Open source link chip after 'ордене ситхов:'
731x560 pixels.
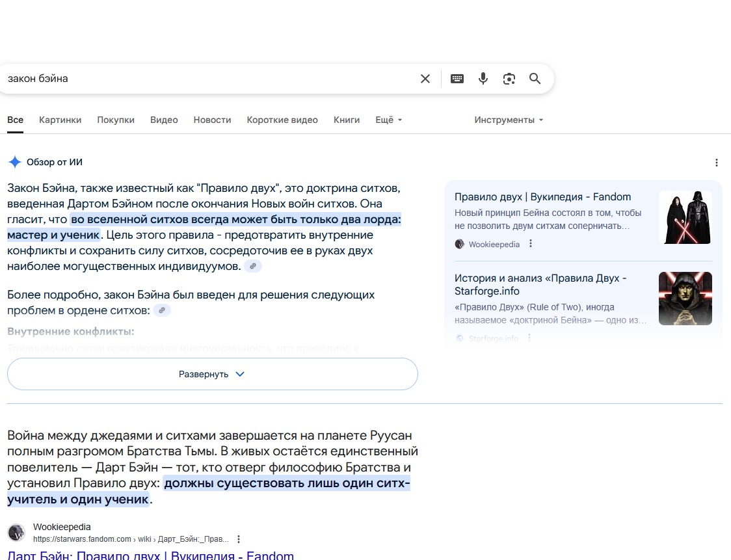[162, 310]
